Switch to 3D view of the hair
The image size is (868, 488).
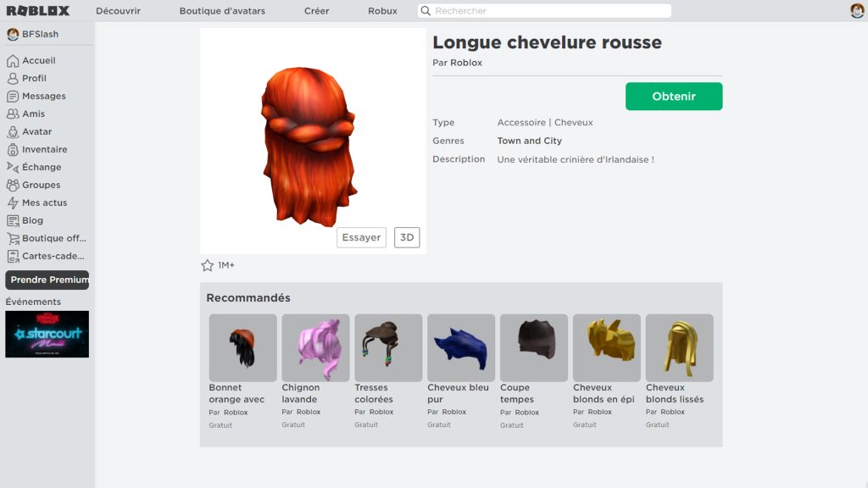coord(406,237)
